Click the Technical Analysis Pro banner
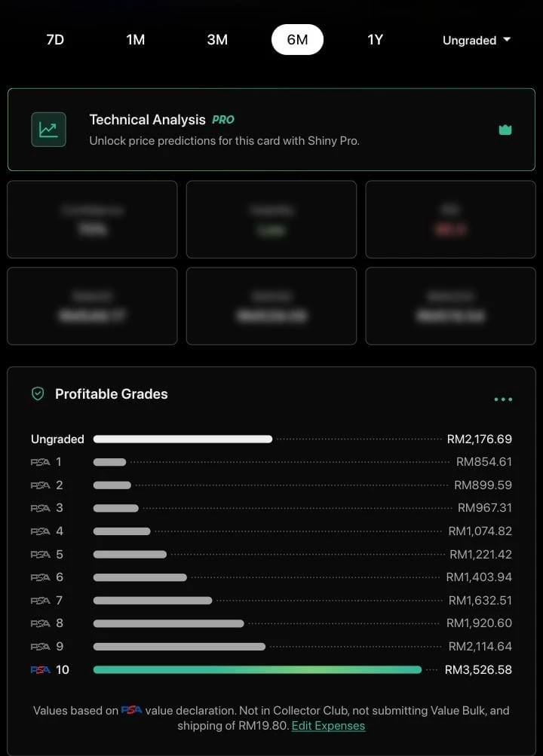Viewport: 543px width, 756px height. [x=271, y=130]
